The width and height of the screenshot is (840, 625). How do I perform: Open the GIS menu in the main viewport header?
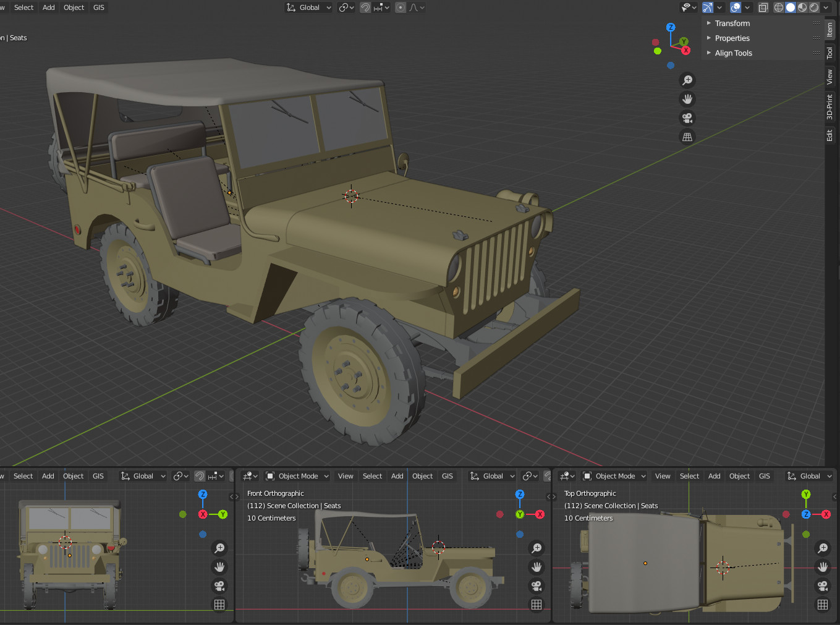[x=99, y=7]
